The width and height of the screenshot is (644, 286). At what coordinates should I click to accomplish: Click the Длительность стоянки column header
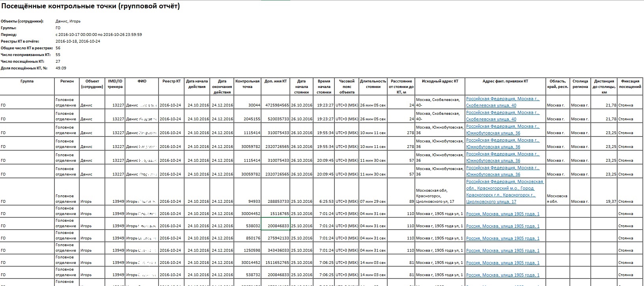[x=373, y=84]
